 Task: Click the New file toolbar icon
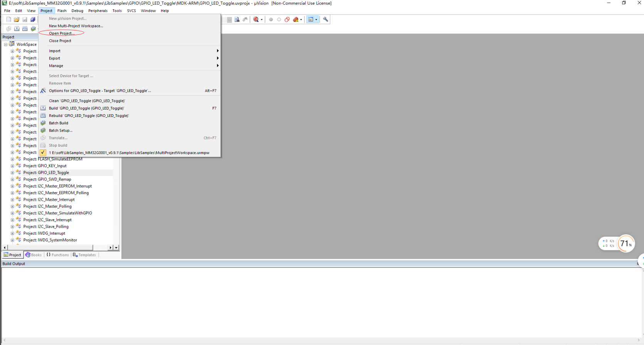8,19
